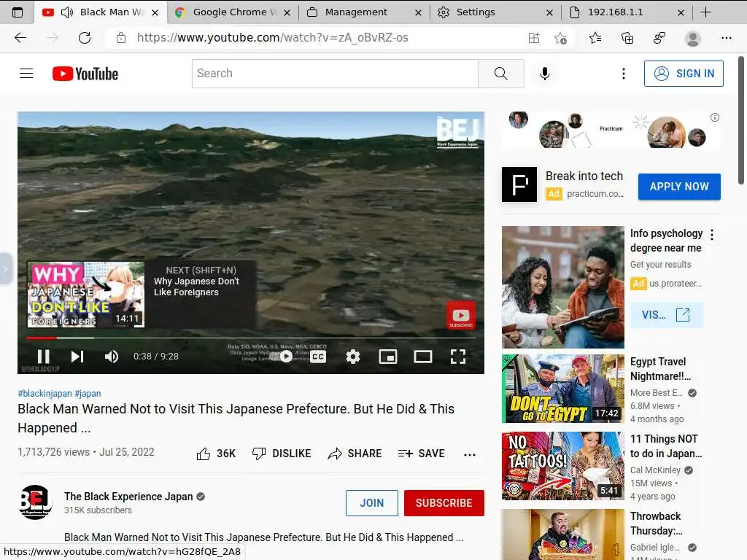Open Egypt Travel Nightmare video thumbnail
Screen dimensions: 747x560
tap(562, 389)
